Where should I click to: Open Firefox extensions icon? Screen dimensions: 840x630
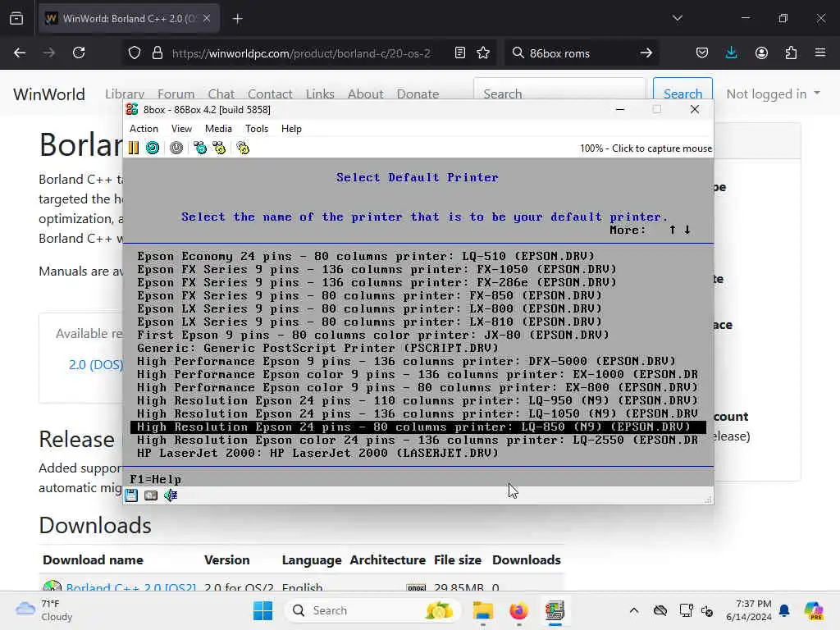click(791, 53)
